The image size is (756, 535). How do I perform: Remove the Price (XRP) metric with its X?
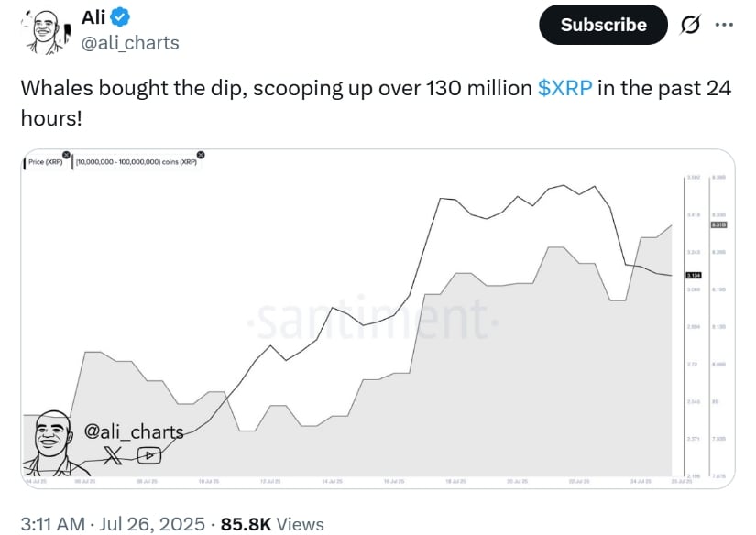pos(67,155)
